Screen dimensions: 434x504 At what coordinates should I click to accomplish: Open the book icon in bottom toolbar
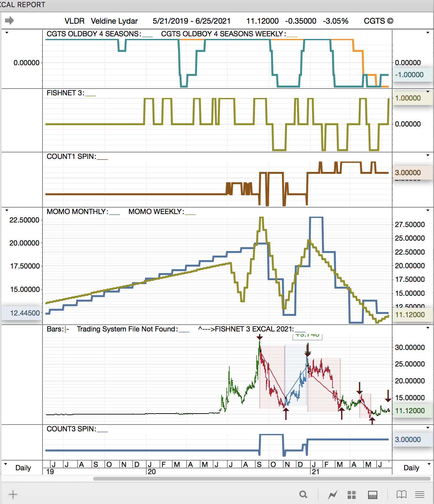point(402,495)
